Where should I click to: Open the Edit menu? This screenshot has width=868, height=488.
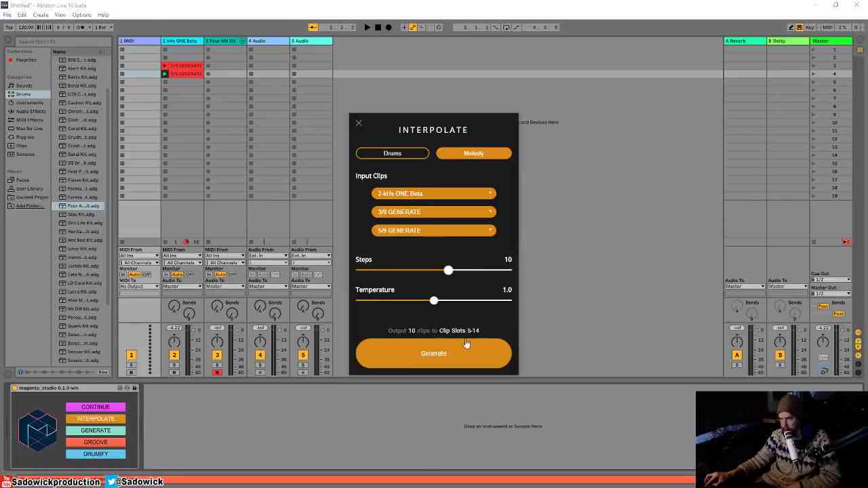pyautogui.click(x=22, y=15)
